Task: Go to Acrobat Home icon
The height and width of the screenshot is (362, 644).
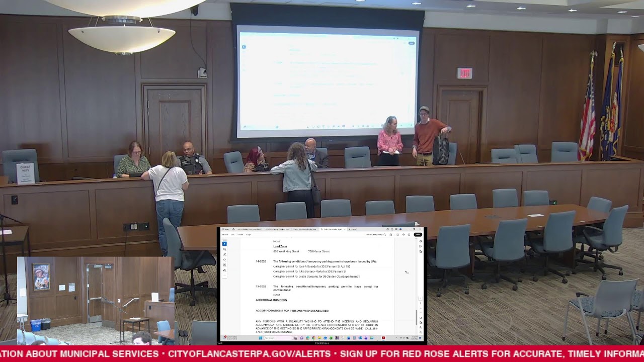Action: pos(233,229)
